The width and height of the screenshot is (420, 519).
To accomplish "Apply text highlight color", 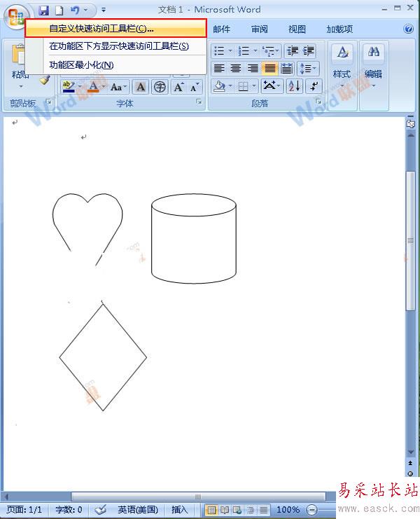I will (69, 87).
